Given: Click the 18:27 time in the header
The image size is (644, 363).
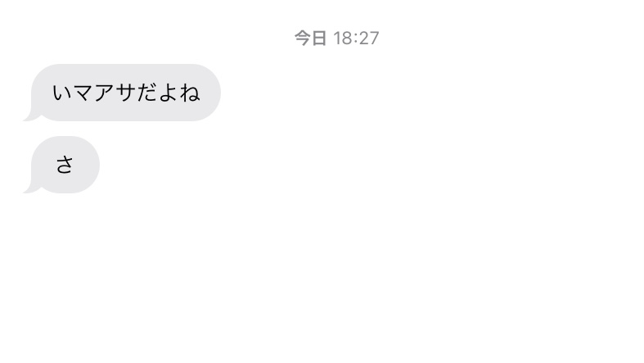Looking at the screenshot, I should [x=356, y=39].
